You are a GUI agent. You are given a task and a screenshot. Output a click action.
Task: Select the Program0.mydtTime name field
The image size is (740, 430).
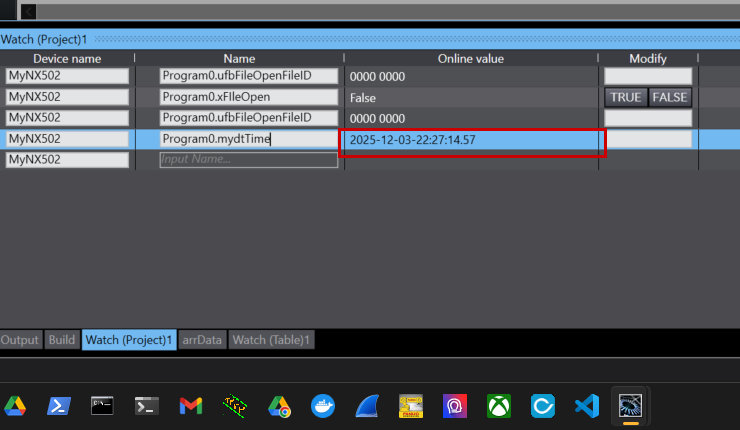[248, 139]
